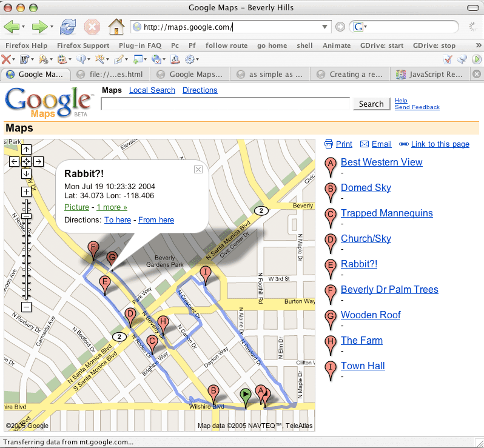Click the Email link
Screen dimensions: 484x448
381,144
